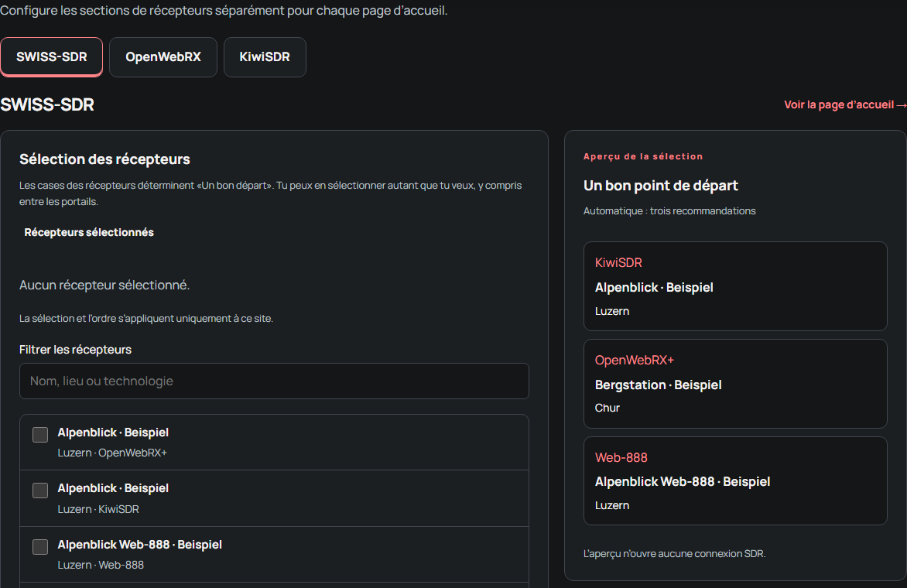Enable the Alpenblick Web-888 · Beispiel checkbox

point(40,547)
